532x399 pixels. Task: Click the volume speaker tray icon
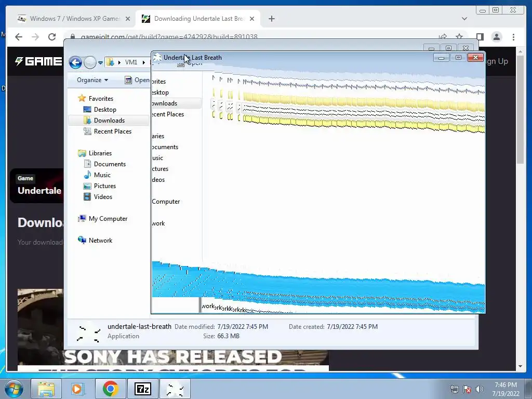(480, 389)
